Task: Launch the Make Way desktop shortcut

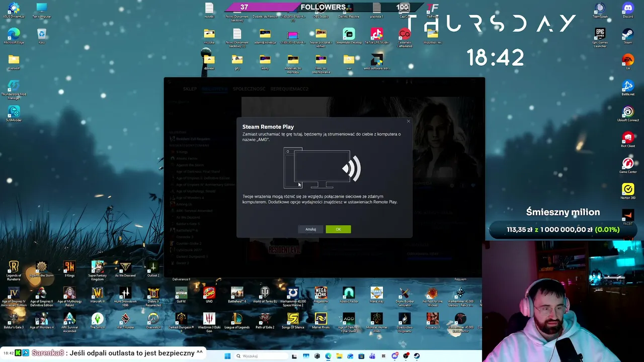Action: [x=376, y=295]
